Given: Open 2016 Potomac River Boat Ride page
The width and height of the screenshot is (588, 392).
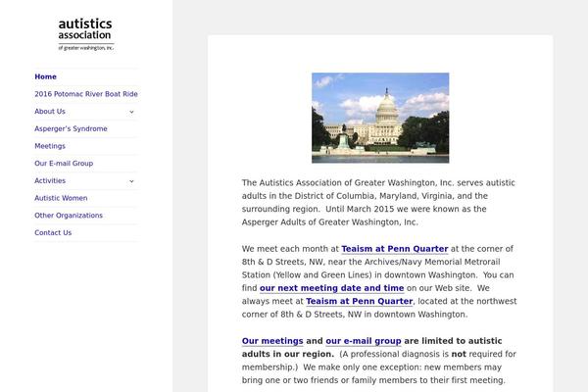Looking at the screenshot, I should coord(86,94).
